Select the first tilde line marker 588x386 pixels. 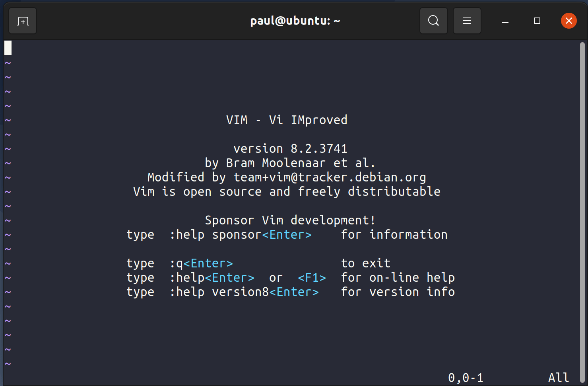(8, 62)
